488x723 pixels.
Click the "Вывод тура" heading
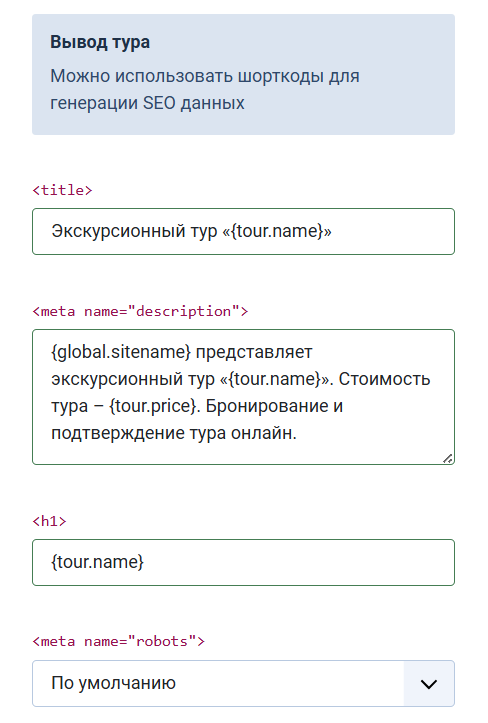point(100,42)
